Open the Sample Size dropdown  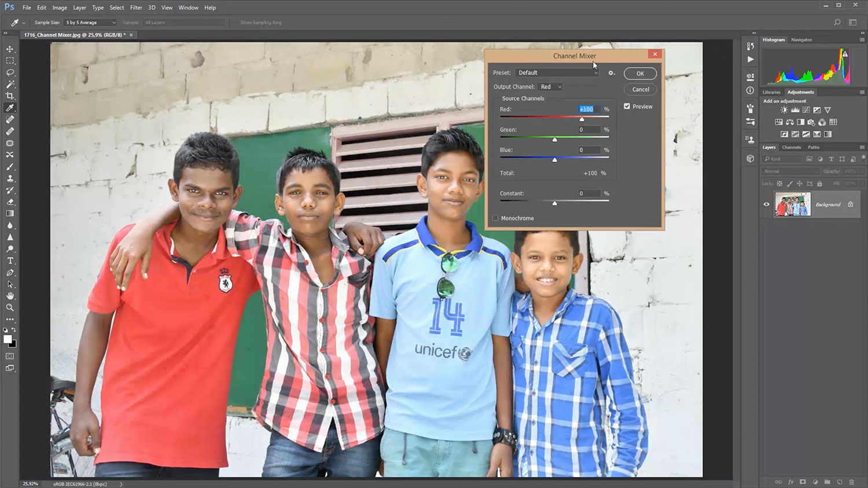coord(90,23)
